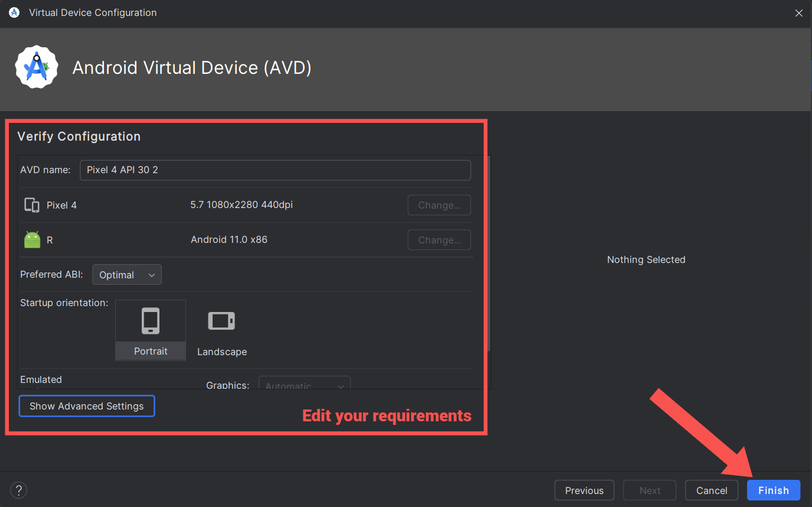Viewport: 812px width, 507px height.
Task: Click the Cancel button
Action: pyautogui.click(x=712, y=490)
